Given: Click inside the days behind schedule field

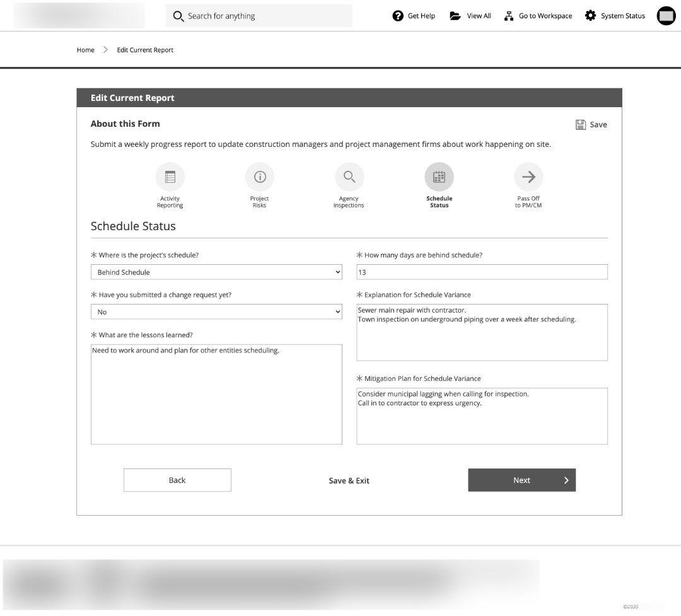Looking at the screenshot, I should [x=482, y=272].
